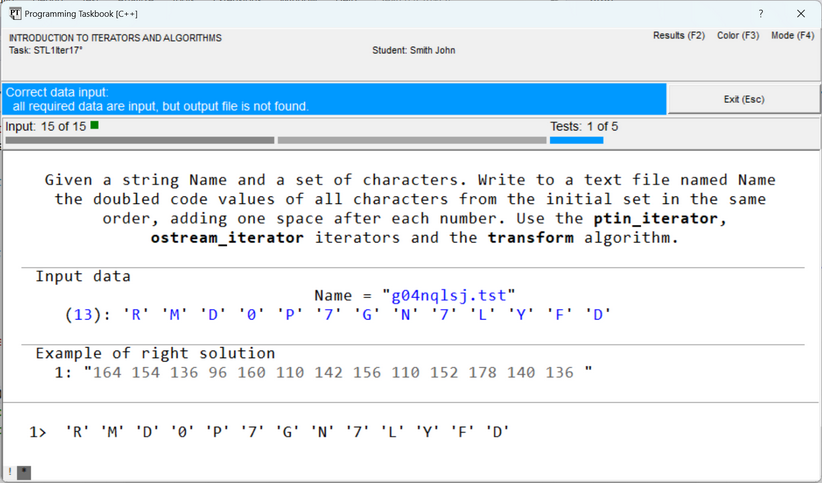Click the asterisk tab at bottom left

tap(24, 473)
